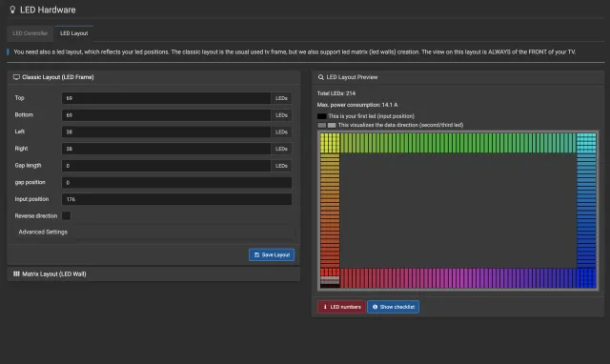Click the Gap length input field

166,166
